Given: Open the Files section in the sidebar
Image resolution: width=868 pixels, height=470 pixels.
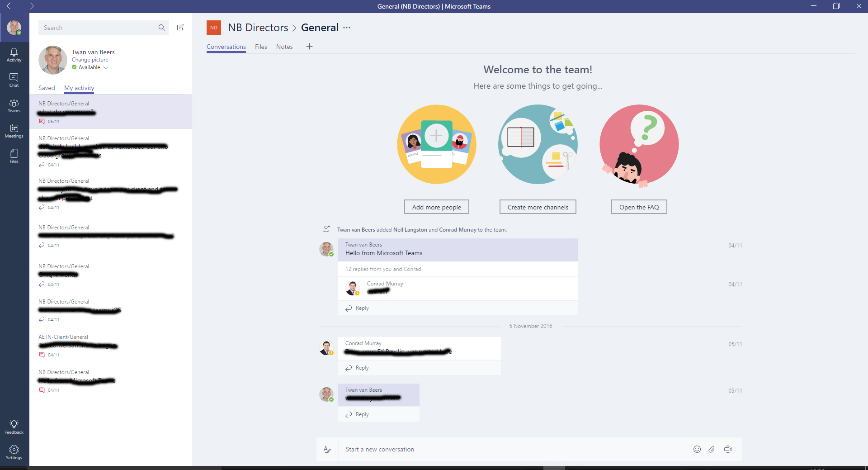Looking at the screenshot, I should tap(14, 157).
